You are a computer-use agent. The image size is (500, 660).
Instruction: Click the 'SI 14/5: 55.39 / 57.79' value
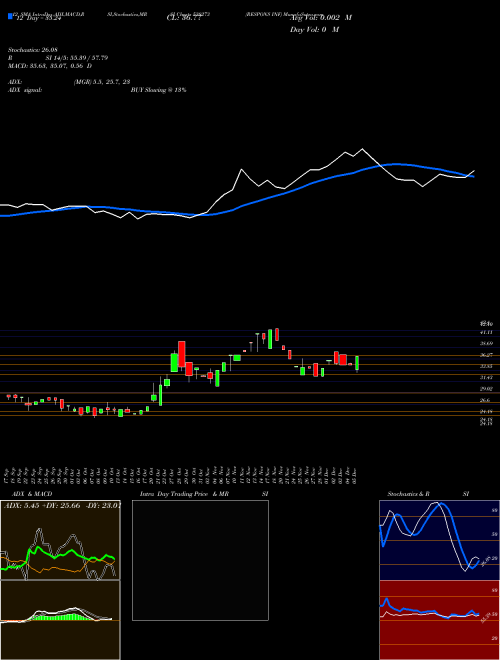click(77, 58)
